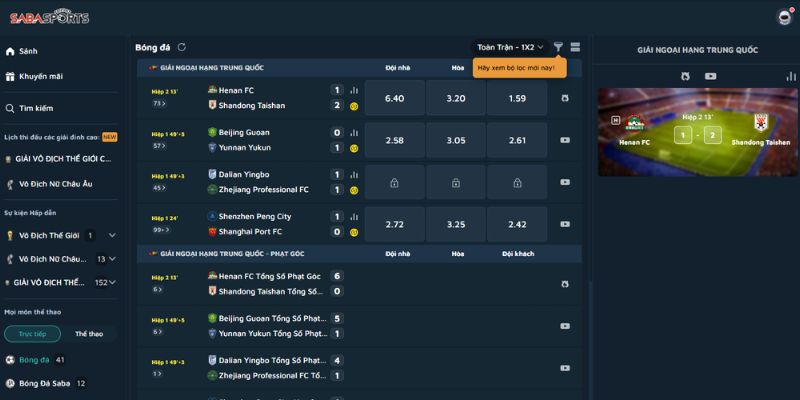Open Khuyến mãi promotions menu
The image size is (800, 400).
40,76
